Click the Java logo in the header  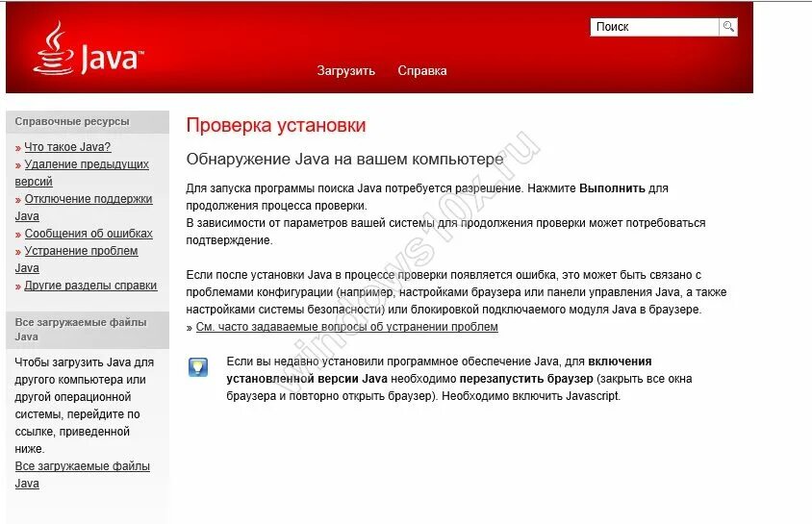(x=89, y=50)
